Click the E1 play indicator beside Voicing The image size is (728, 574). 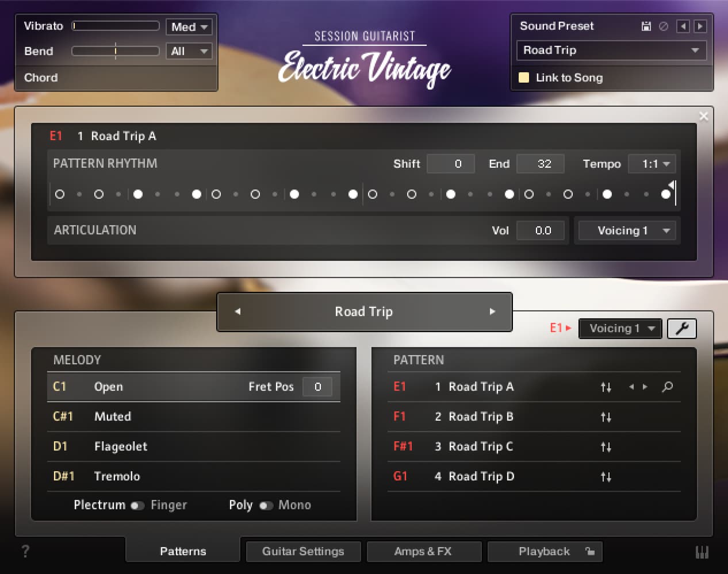(x=561, y=328)
